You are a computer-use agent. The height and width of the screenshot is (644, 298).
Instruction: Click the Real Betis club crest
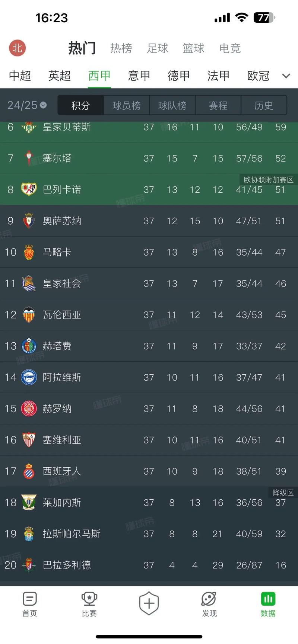[x=29, y=127]
